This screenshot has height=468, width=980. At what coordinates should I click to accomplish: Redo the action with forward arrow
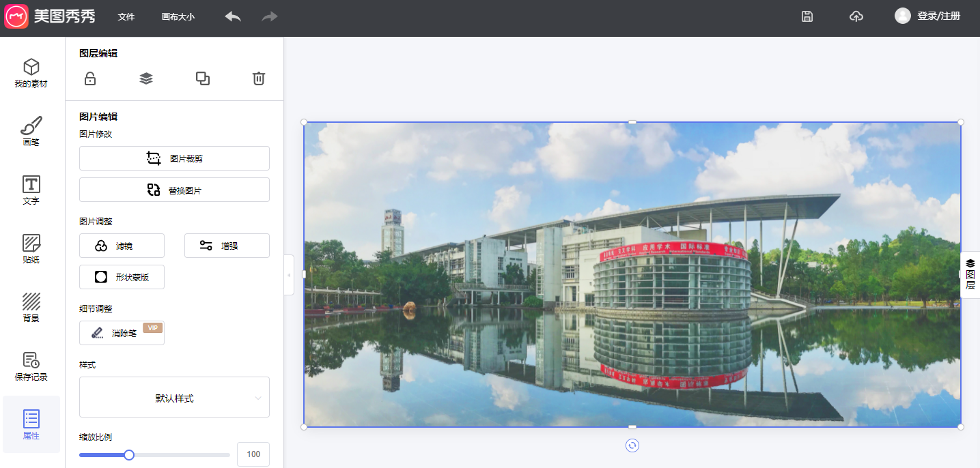[270, 16]
